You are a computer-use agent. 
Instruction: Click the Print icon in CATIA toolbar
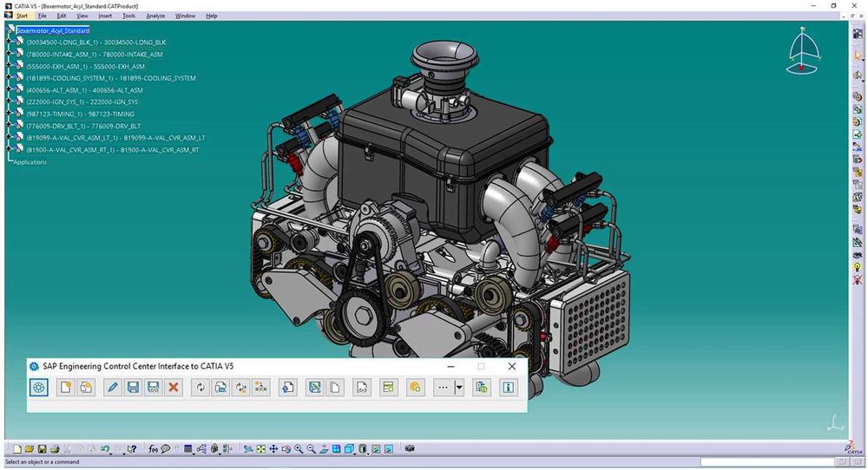pos(54,449)
